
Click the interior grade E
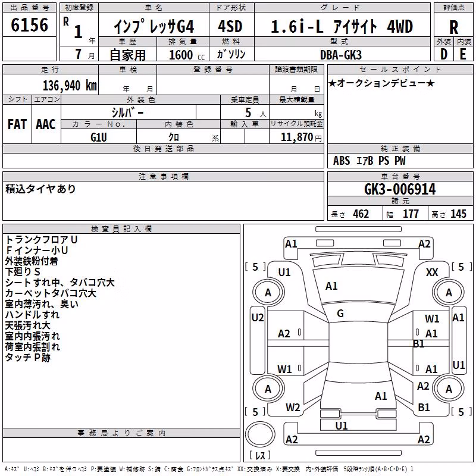click(x=463, y=54)
